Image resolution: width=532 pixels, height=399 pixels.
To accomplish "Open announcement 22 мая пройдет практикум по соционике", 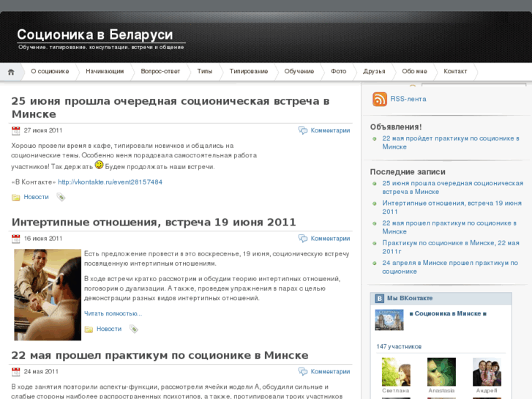I will click(451, 143).
